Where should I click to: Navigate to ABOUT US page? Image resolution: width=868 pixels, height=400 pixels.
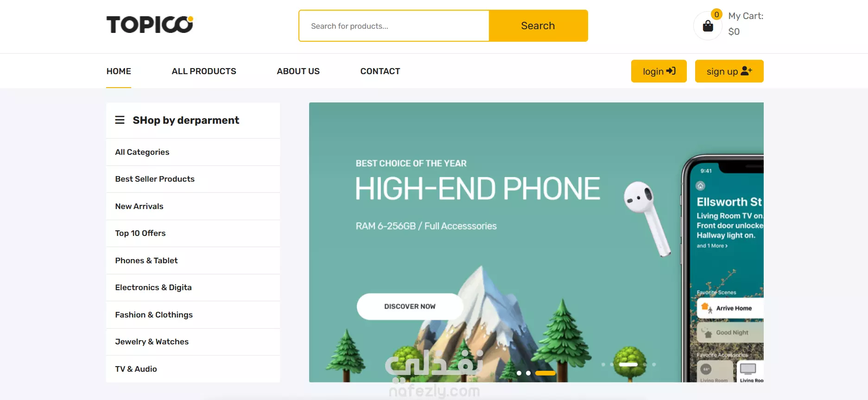coord(298,71)
